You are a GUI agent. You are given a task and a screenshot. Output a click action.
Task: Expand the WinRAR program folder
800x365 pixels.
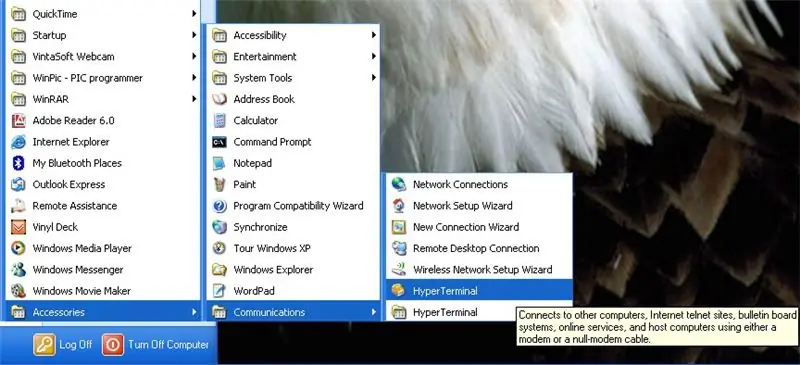coord(102,99)
